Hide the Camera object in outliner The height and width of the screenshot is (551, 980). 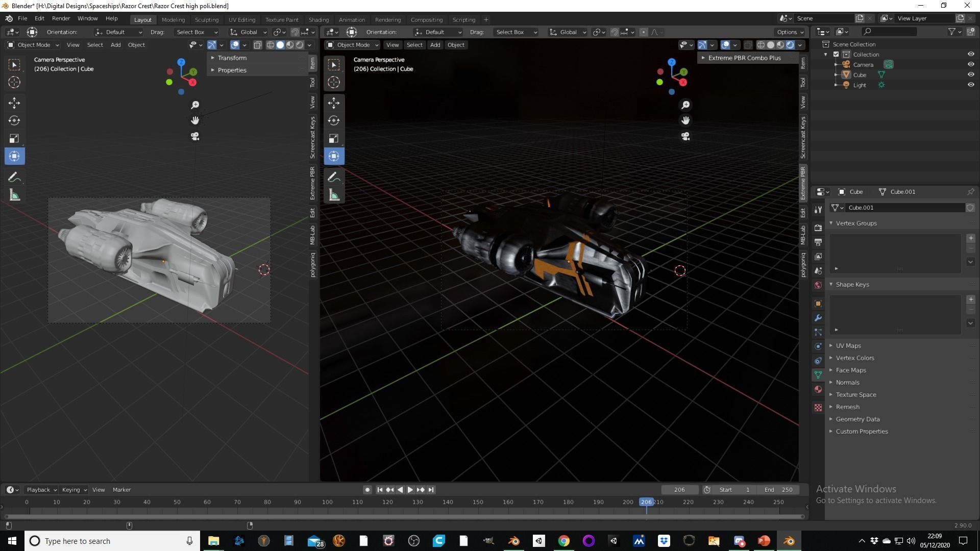(x=971, y=64)
